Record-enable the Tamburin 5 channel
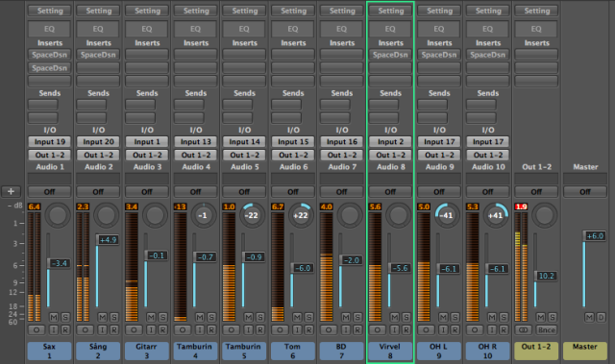 tap(259, 330)
